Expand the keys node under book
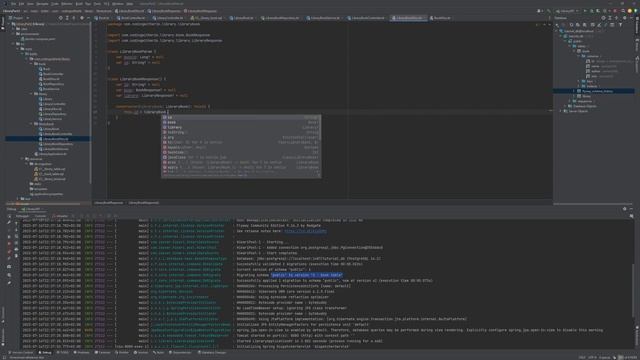 579,81
